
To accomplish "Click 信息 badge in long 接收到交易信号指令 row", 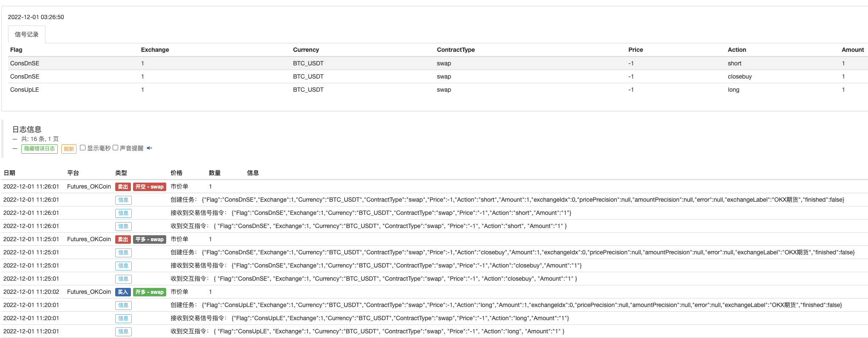I will pos(123,318).
